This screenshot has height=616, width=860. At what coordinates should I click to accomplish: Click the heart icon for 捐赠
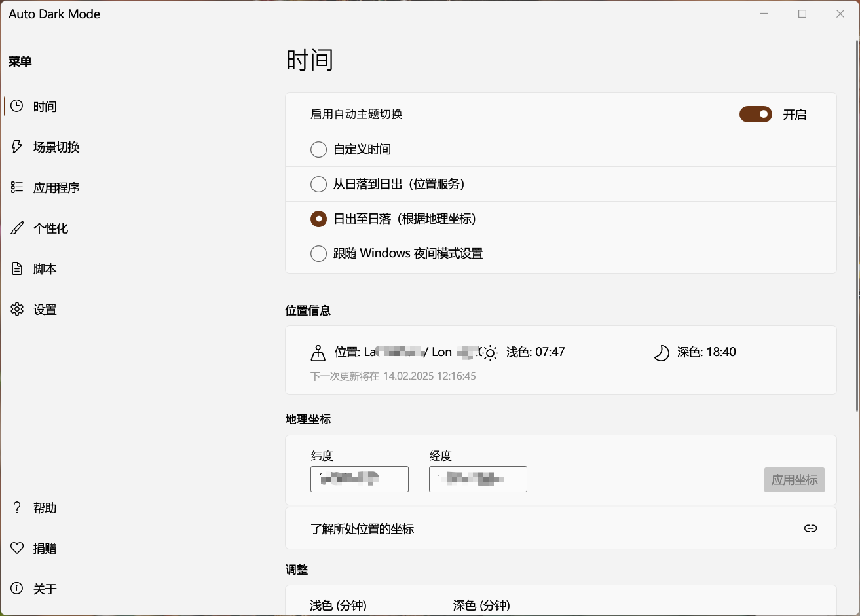[17, 548]
